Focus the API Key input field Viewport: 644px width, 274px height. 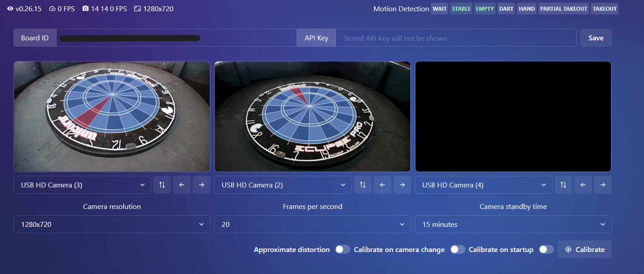pyautogui.click(x=456, y=38)
